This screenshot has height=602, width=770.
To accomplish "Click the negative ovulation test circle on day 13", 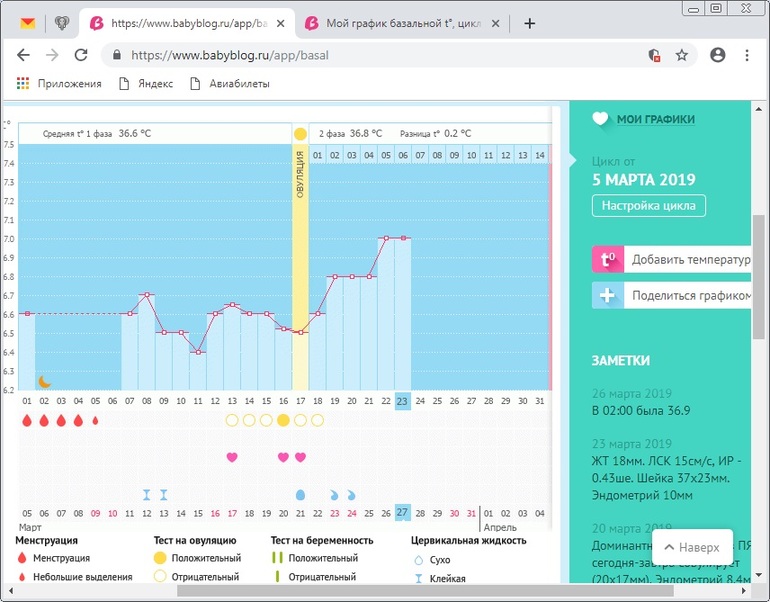I will [x=232, y=421].
